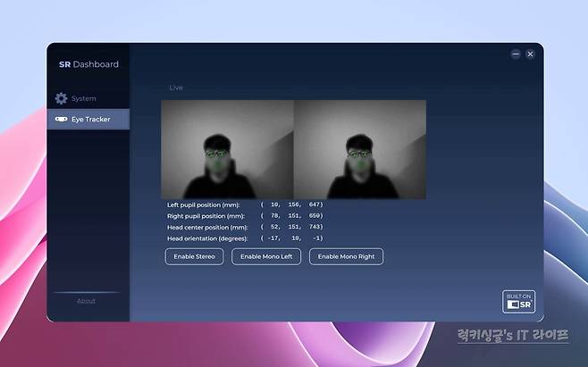Close the SR Dashboard window
This screenshot has height=367, width=588.
(x=530, y=54)
